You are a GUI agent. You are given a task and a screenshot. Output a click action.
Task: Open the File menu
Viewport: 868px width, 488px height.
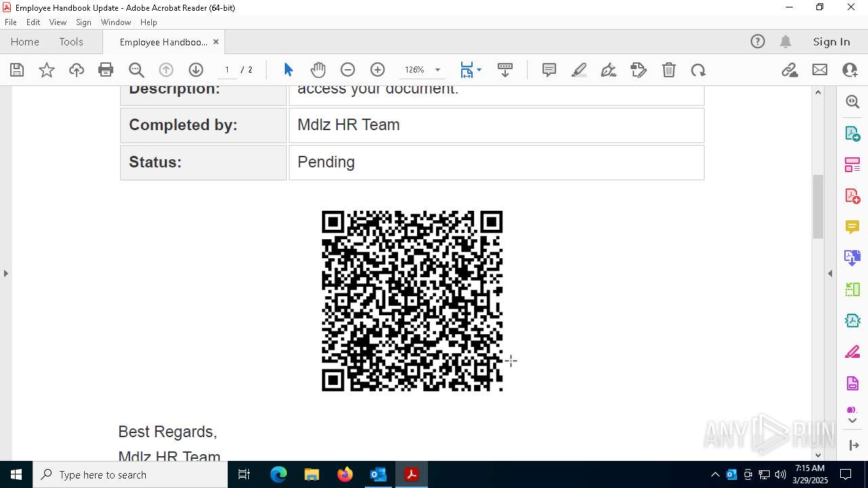pos(11,22)
